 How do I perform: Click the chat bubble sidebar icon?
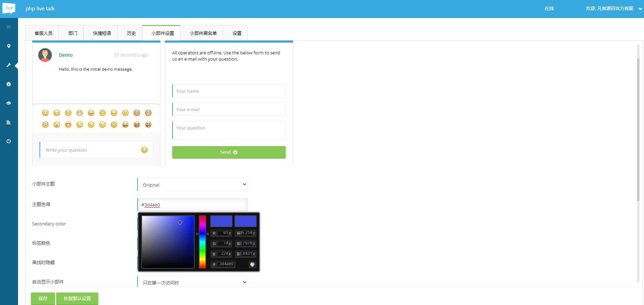[x=9, y=27]
